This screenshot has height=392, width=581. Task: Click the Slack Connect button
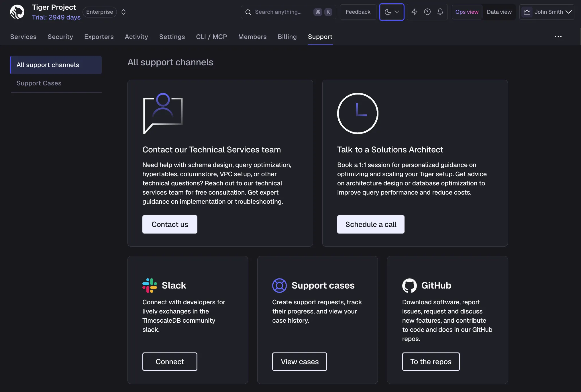(x=170, y=362)
